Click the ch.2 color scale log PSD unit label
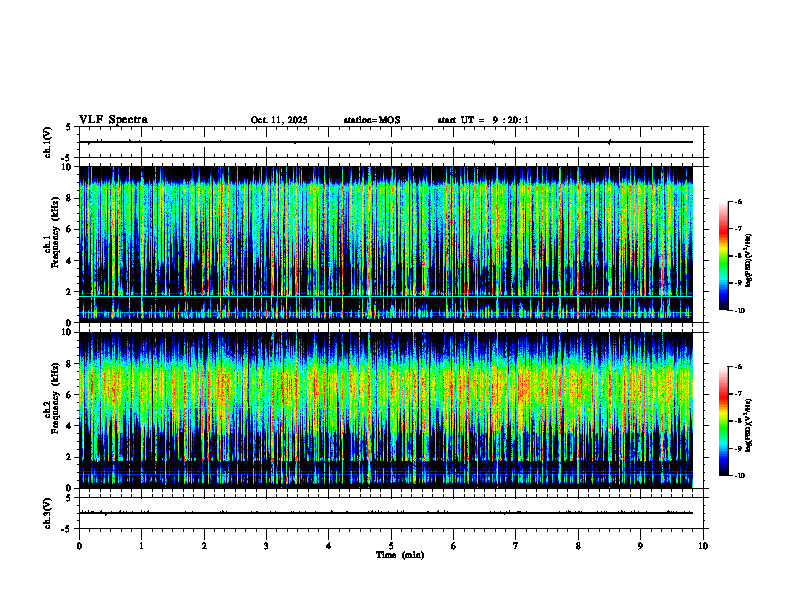Viewport: 792px width, 612px height. point(749,426)
